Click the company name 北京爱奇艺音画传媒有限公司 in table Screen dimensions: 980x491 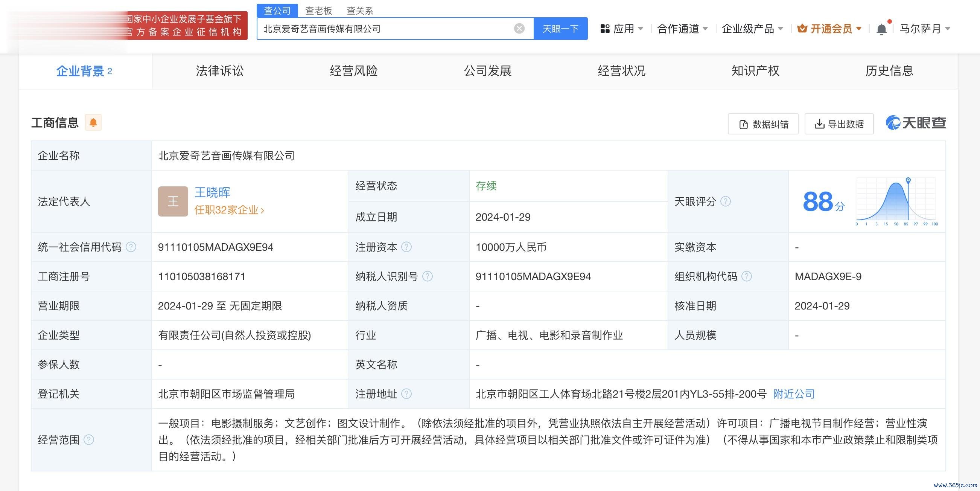click(226, 156)
